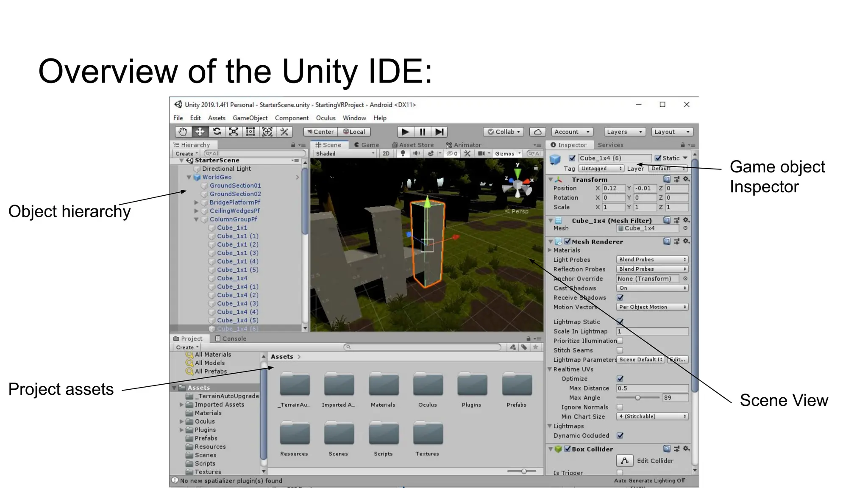Open cloud services via cloud icon
This screenshot has width=868, height=488.
point(537,132)
